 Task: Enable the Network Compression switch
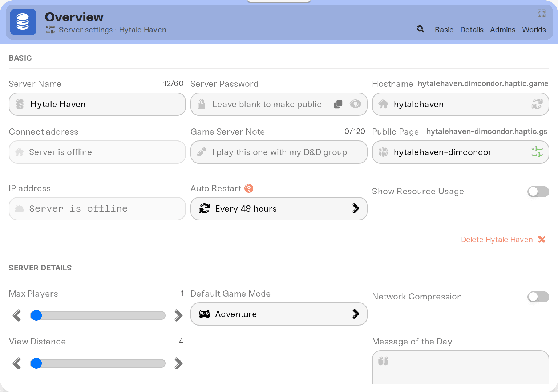coord(538,297)
